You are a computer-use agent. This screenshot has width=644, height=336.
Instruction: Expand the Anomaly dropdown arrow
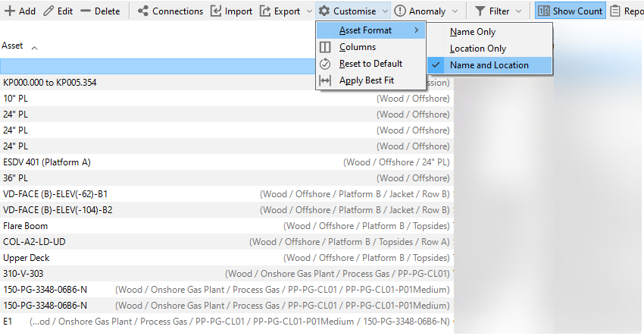[455, 11]
